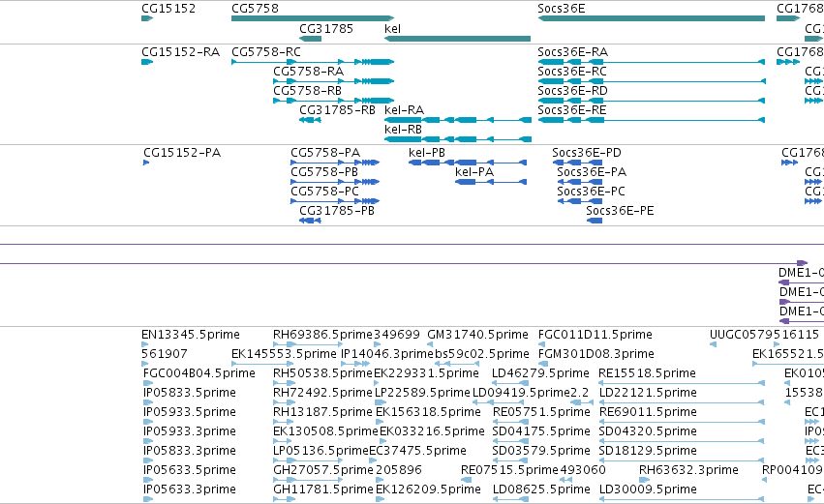Viewport: 824px width, 504px height.
Task: Select protein CG5758-PC
Action: click(x=324, y=192)
